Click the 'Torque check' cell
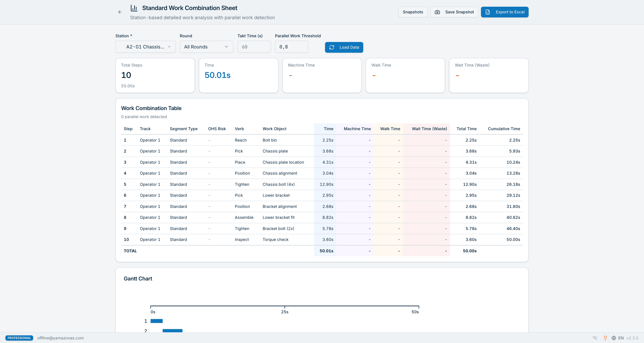The height and width of the screenshot is (343, 644). click(x=275, y=239)
